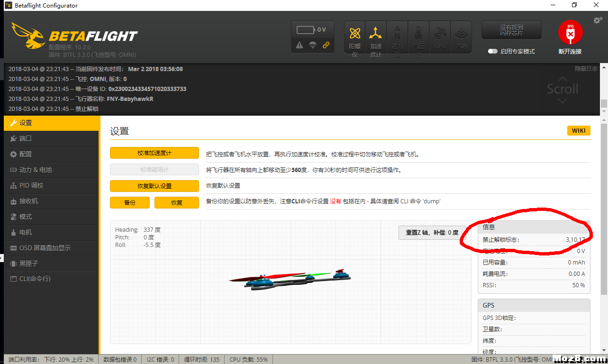The height and width of the screenshot is (364, 608).
Task: Click the greyed 校准磁场计 button
Action: (154, 170)
